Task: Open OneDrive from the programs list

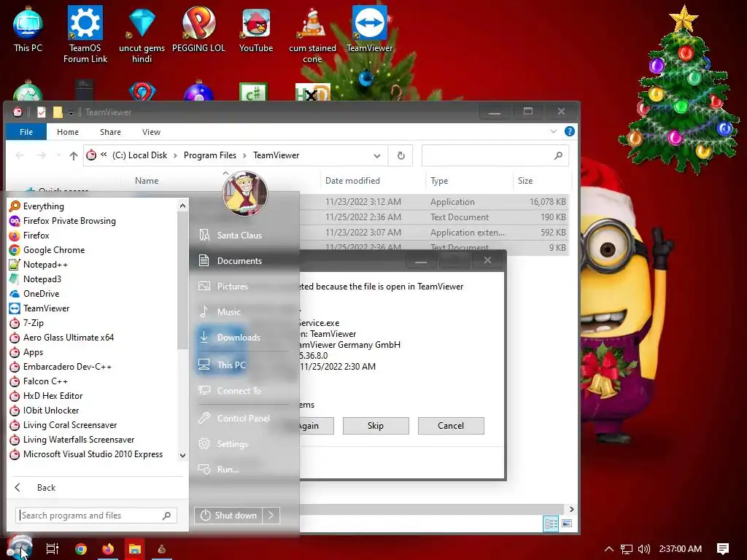Action: click(x=41, y=294)
